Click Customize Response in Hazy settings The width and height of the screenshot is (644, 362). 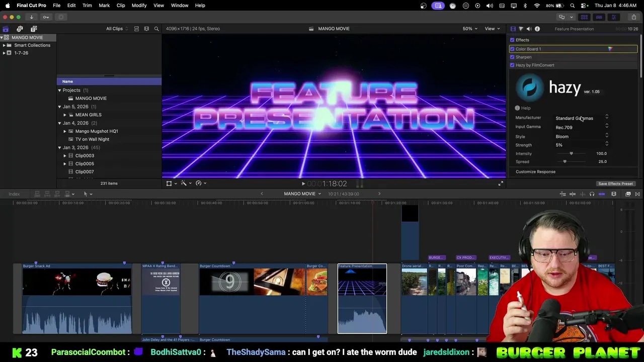coord(535,172)
